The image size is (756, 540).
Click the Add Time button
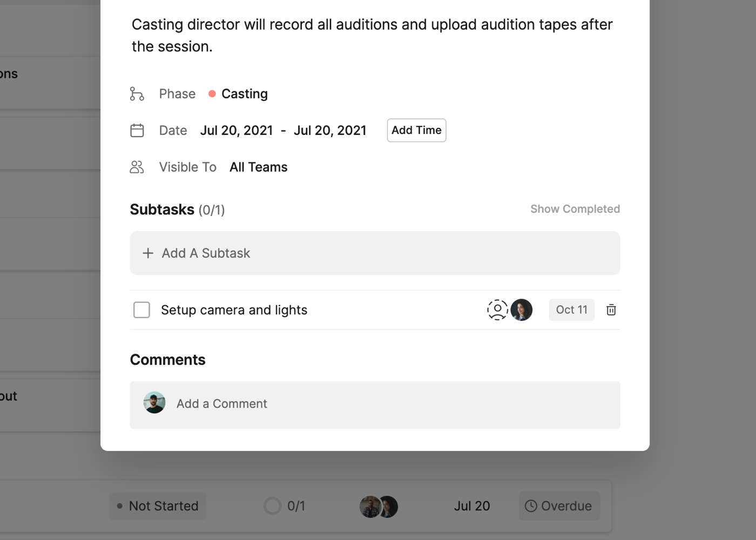(x=416, y=130)
